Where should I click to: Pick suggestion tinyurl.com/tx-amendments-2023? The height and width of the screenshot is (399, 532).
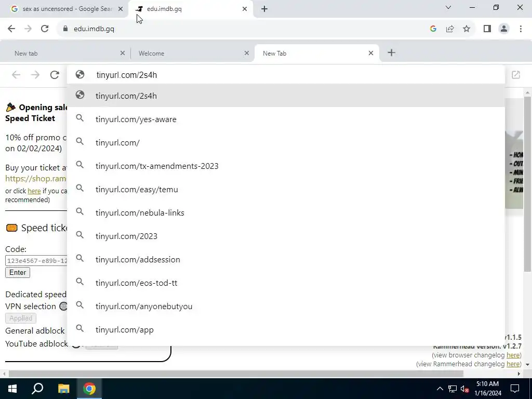(x=286, y=166)
